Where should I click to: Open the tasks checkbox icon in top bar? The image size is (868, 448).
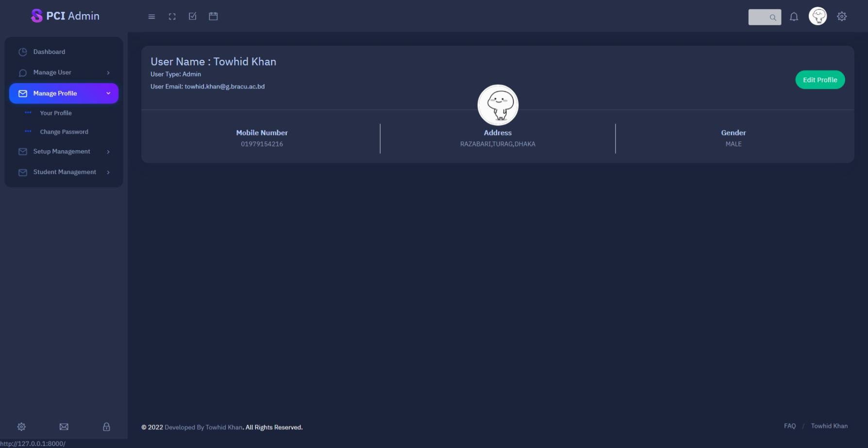(x=192, y=16)
